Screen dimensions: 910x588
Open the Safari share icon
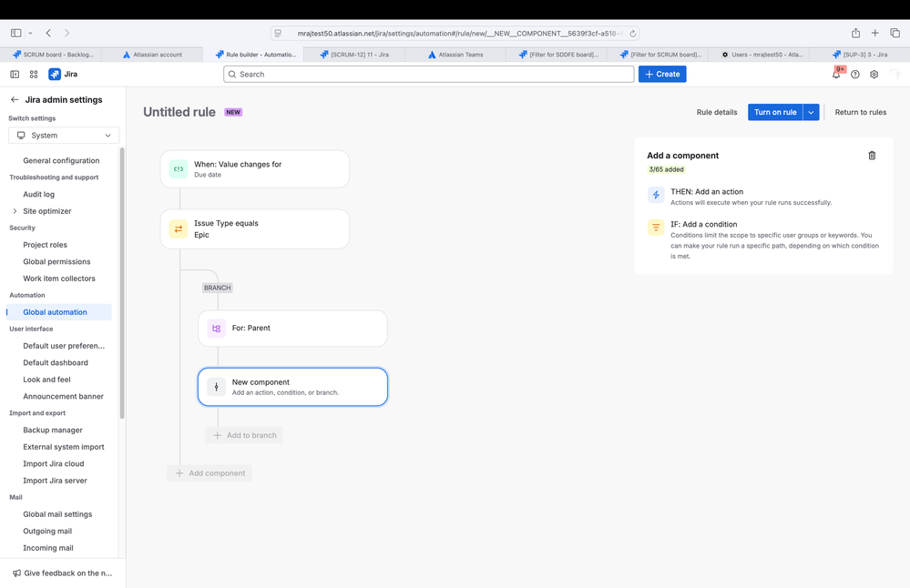coord(855,33)
